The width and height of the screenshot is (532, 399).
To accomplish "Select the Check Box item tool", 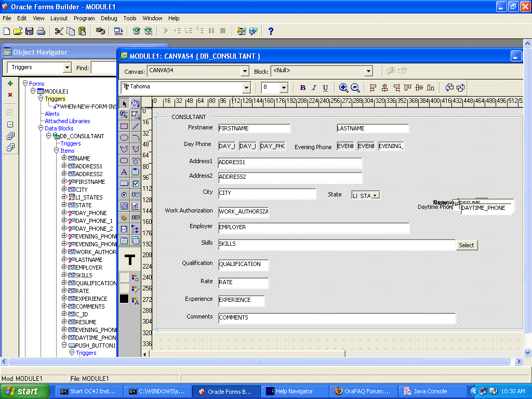I will [x=136, y=183].
